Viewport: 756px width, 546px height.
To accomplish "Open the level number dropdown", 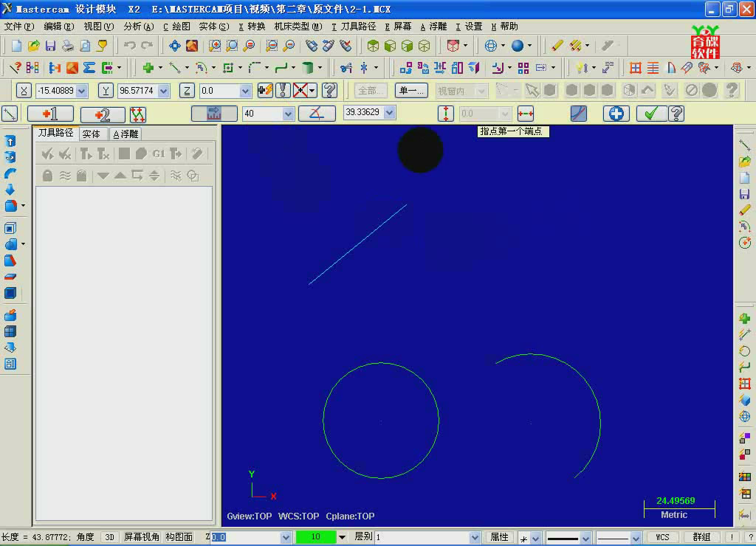I will (x=475, y=537).
